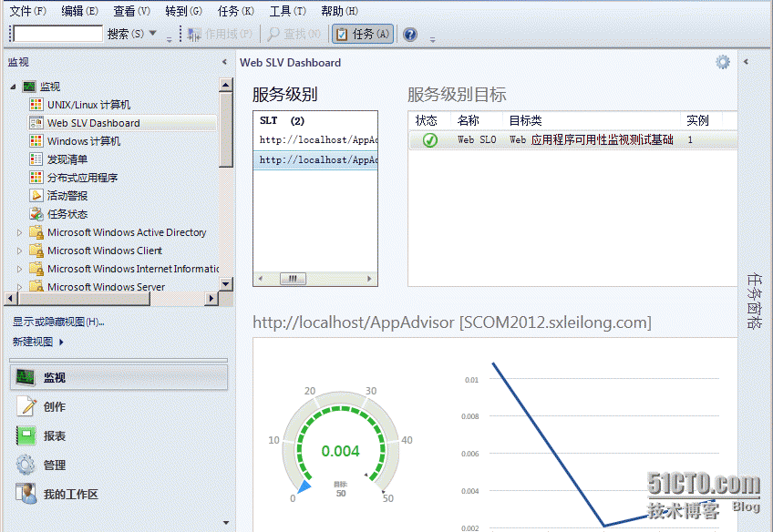This screenshot has width=773, height=532.
Task: Click the blue help question-mark icon
Action: [409, 34]
